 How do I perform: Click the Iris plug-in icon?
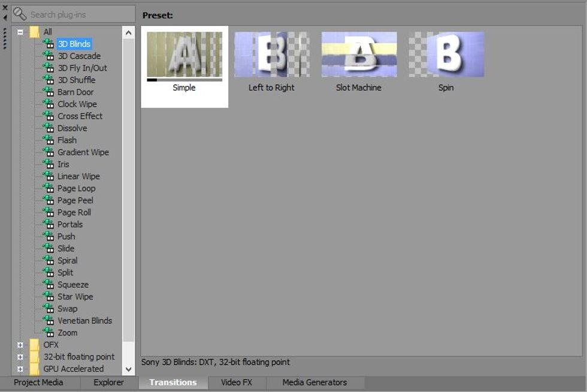pos(48,164)
